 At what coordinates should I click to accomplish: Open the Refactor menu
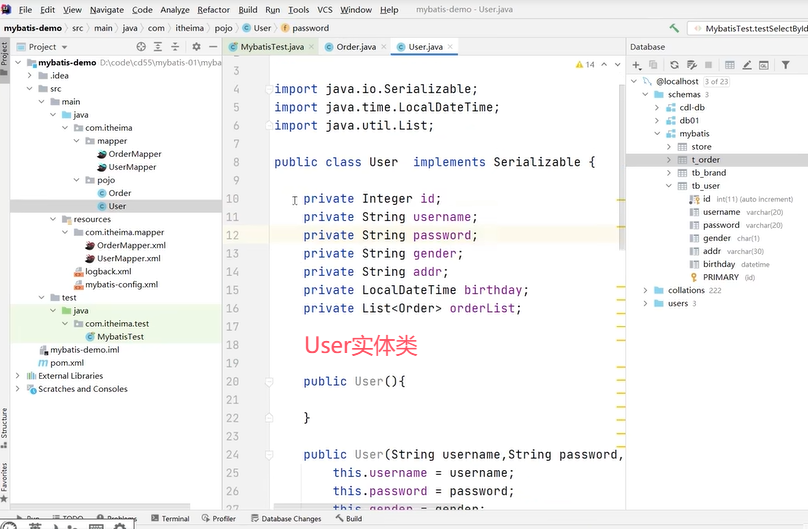pos(213,10)
